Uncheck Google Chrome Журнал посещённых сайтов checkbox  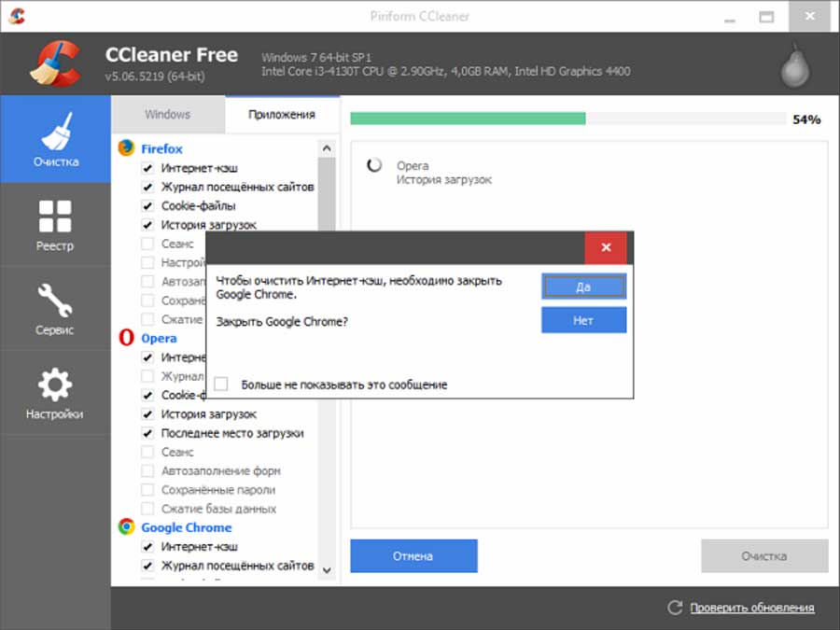click(147, 566)
